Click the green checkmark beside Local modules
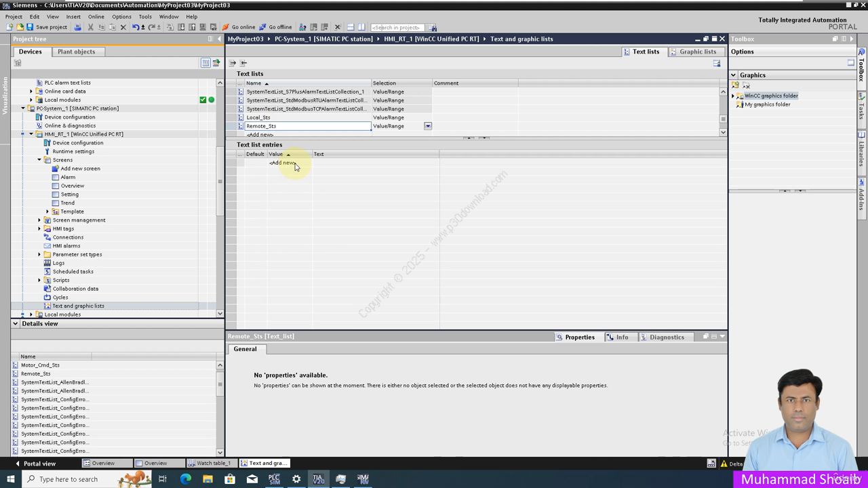 pyautogui.click(x=203, y=100)
